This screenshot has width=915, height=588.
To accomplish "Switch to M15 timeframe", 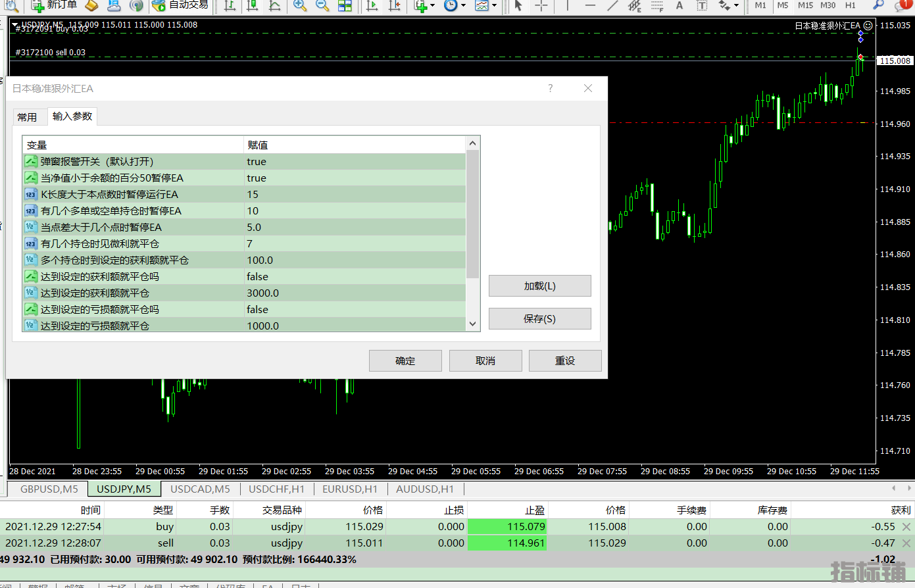I will pyautogui.click(x=805, y=5).
